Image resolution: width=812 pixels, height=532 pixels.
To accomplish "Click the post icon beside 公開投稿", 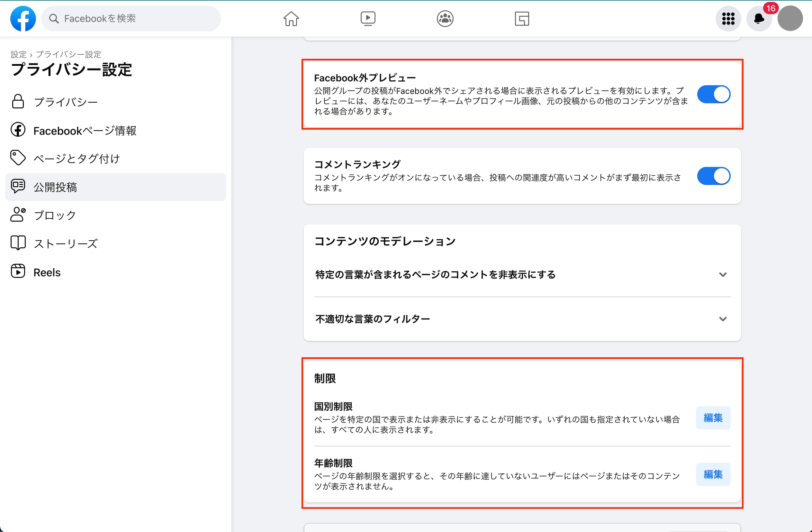I will (18, 186).
